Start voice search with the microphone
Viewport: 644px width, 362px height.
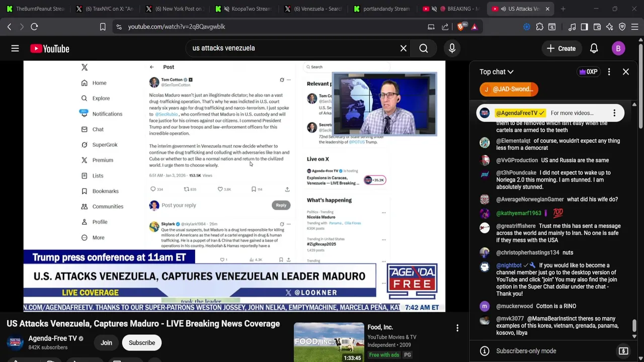click(452, 48)
